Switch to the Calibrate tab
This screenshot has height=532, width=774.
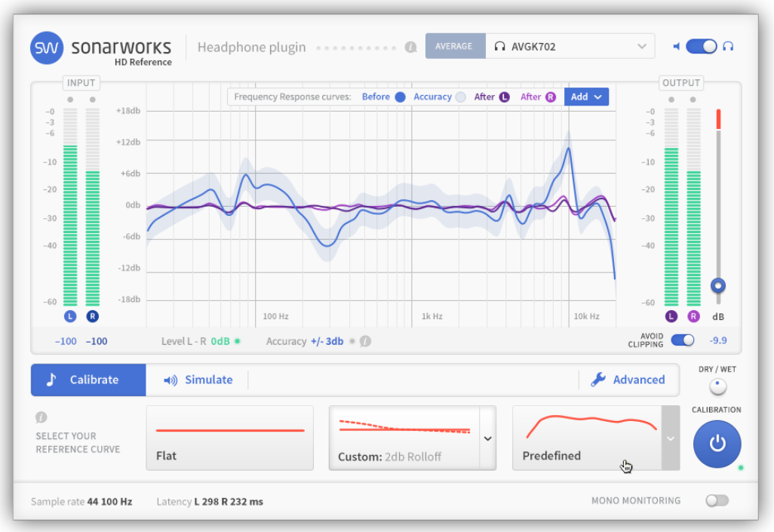[88, 380]
